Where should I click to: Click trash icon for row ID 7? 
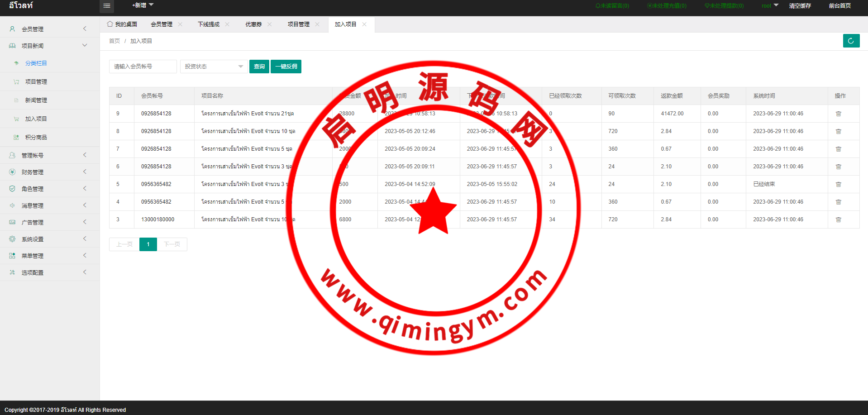point(838,149)
